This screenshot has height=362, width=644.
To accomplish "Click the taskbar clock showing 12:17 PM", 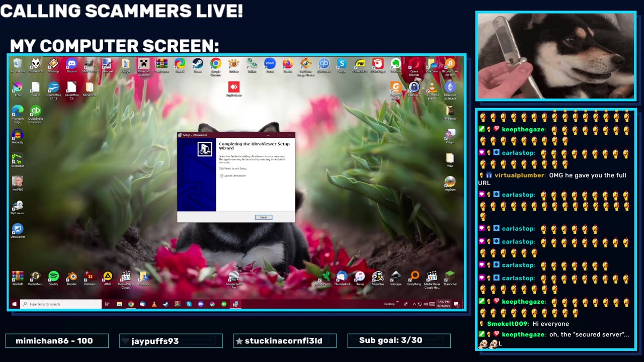I will click(443, 304).
